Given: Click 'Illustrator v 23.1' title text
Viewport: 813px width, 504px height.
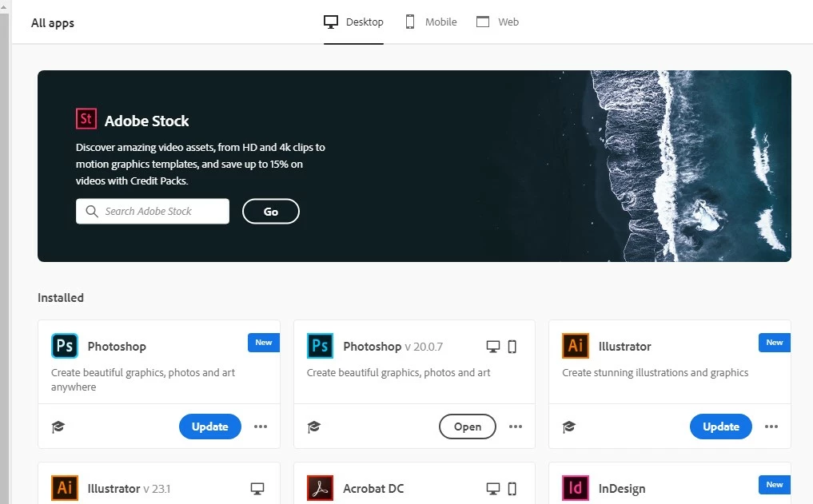Looking at the screenshot, I should 129,489.
